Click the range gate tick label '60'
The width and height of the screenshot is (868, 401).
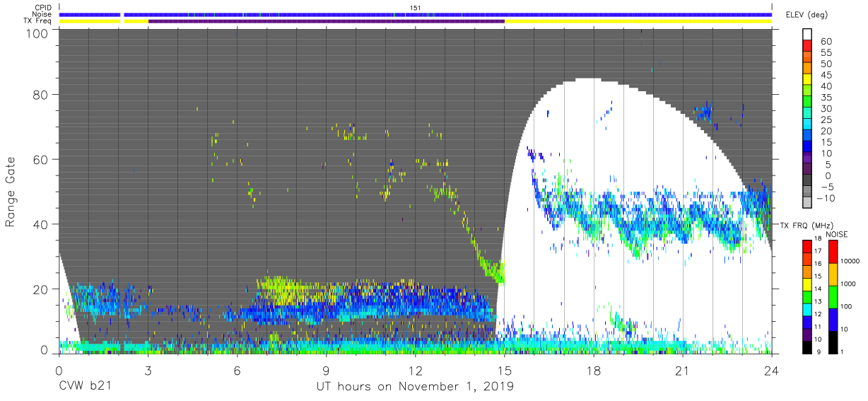tap(40, 159)
